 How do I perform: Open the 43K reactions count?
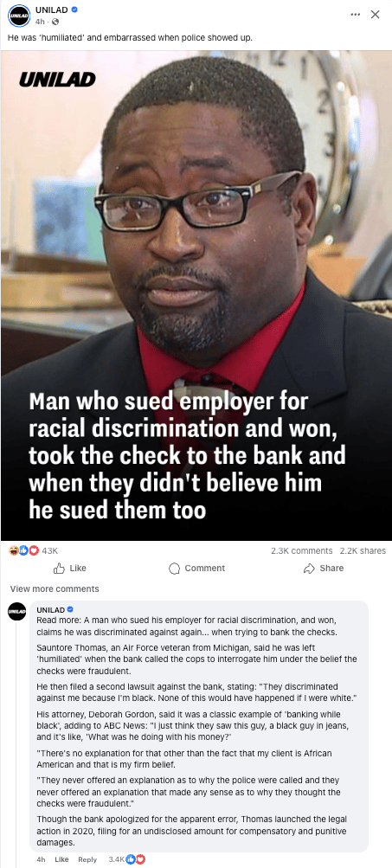tap(50, 550)
